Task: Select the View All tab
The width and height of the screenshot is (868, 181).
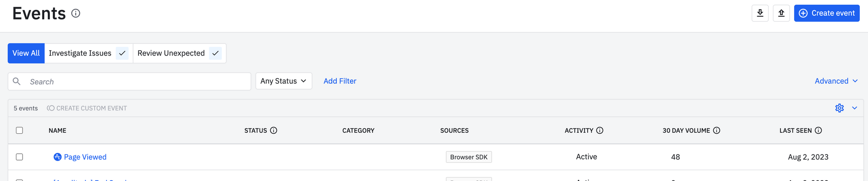Action: point(26,53)
